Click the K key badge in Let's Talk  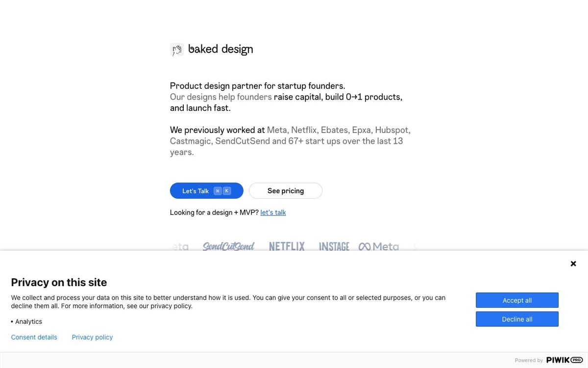(227, 191)
